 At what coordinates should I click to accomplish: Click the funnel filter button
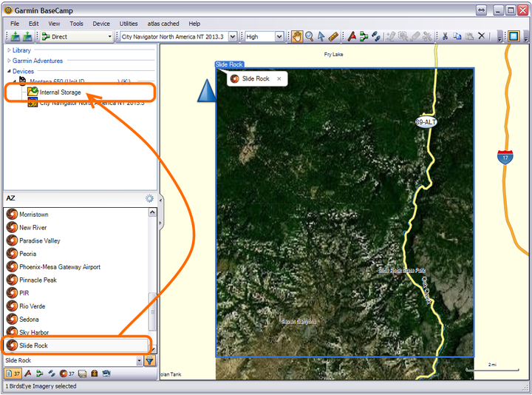point(149,360)
